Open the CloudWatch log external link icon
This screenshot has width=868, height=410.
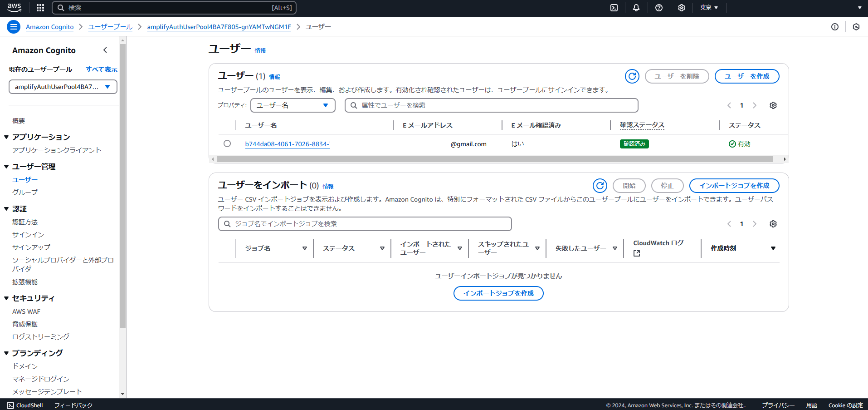coord(637,253)
